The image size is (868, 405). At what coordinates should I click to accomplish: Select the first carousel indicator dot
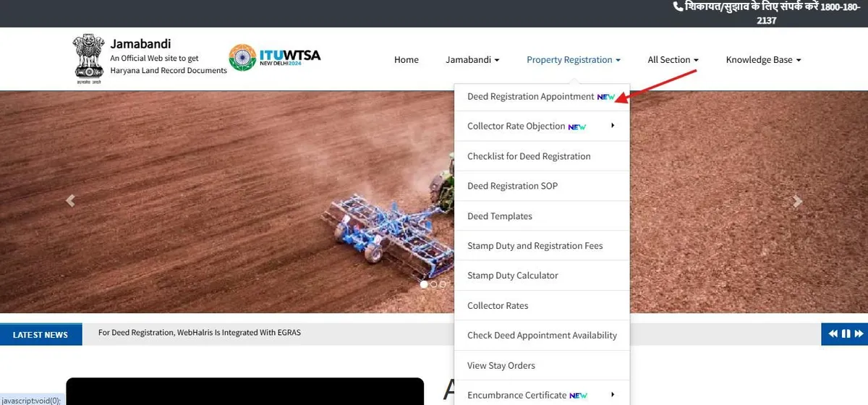(x=424, y=284)
